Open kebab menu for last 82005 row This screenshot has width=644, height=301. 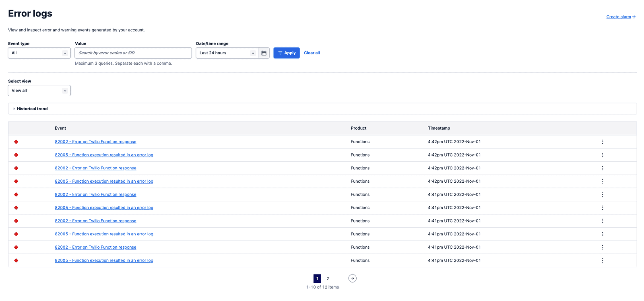click(602, 260)
